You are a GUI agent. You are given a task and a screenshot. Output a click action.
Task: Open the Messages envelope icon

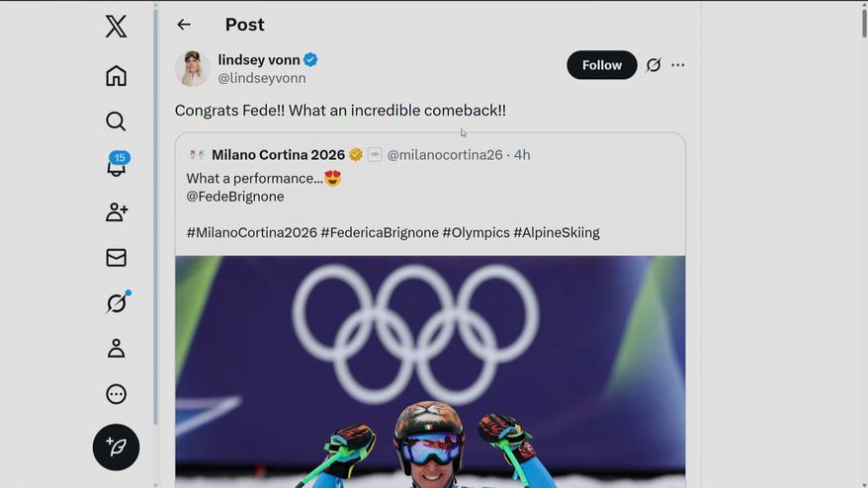tap(116, 258)
